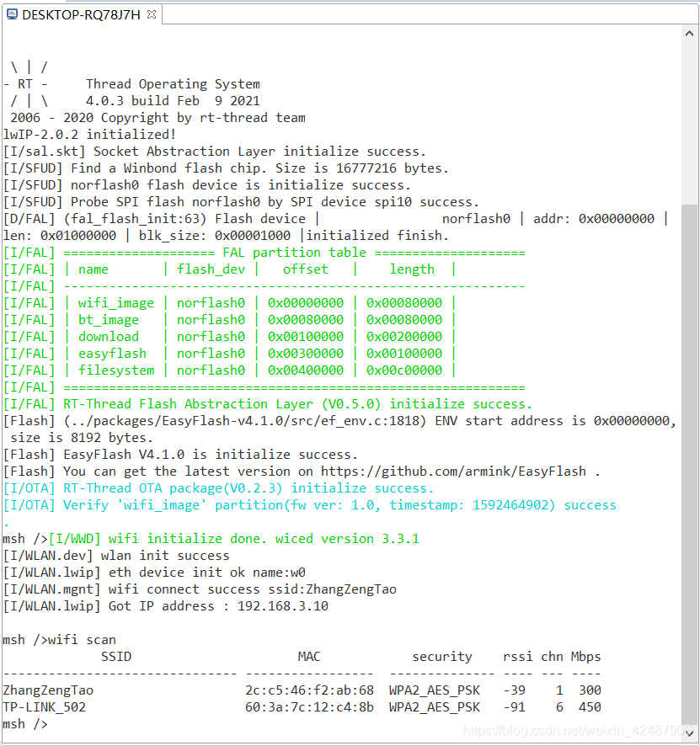This screenshot has height=746, width=700.
Task: Click the 'offset' column header
Action: tap(306, 269)
